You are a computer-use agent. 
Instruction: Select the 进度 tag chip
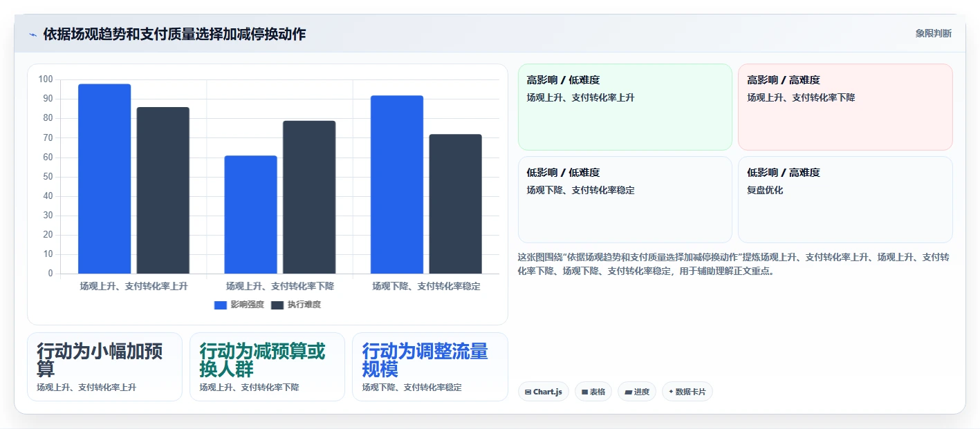[637, 392]
